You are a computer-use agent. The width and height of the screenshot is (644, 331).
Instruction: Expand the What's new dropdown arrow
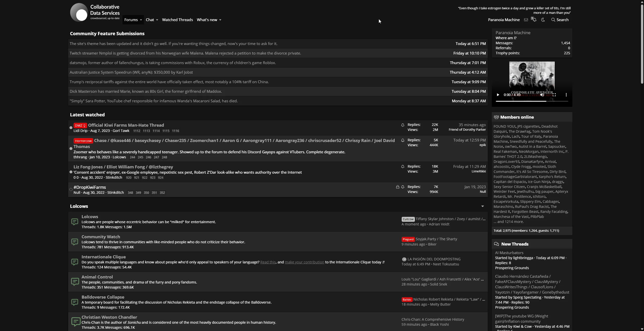pyautogui.click(x=220, y=20)
